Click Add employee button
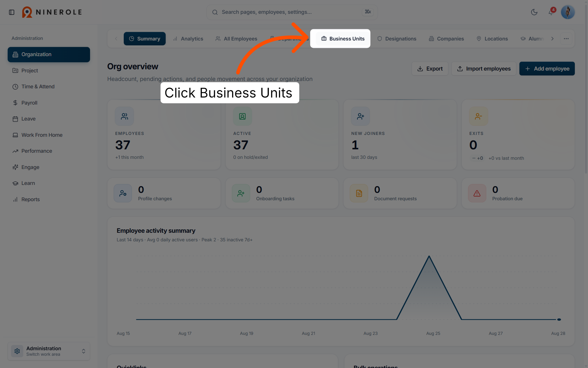 tap(547, 69)
